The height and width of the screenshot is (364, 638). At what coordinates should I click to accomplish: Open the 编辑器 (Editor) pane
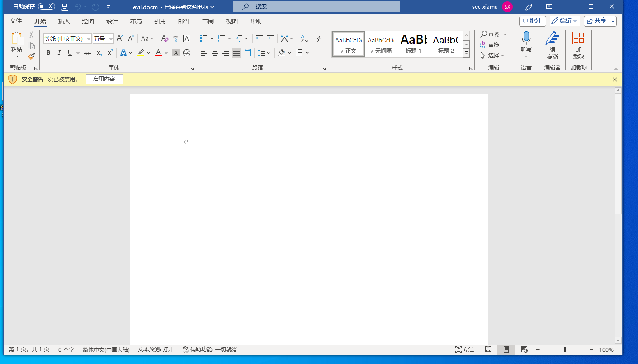pos(552,45)
